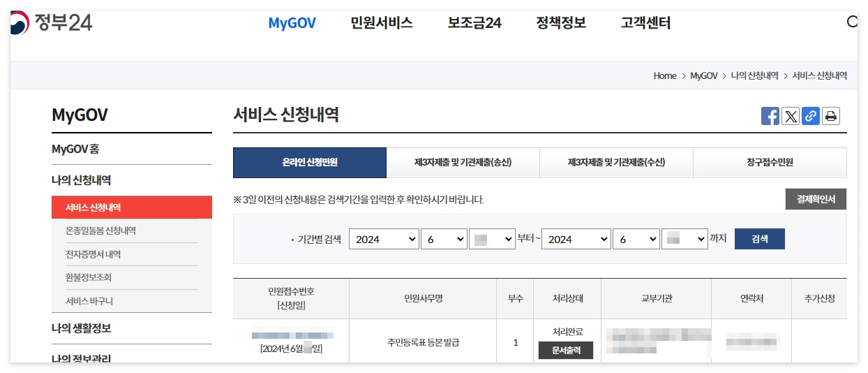
Task: Click the 추가신청 column header
Action: (x=819, y=298)
